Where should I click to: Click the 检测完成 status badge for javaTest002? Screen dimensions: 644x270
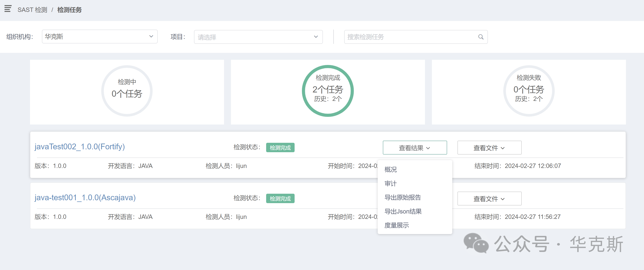point(280,148)
